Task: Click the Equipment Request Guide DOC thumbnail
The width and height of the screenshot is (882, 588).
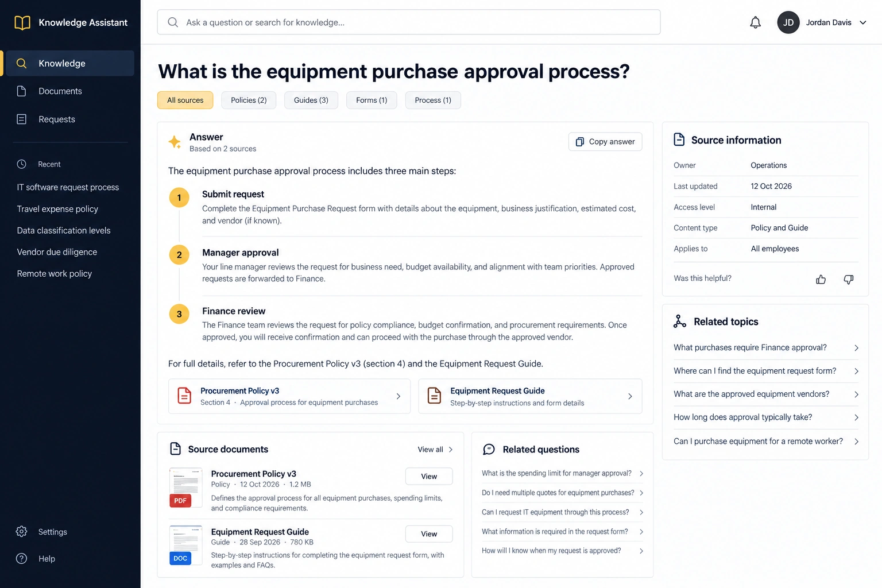Action: pos(185,546)
